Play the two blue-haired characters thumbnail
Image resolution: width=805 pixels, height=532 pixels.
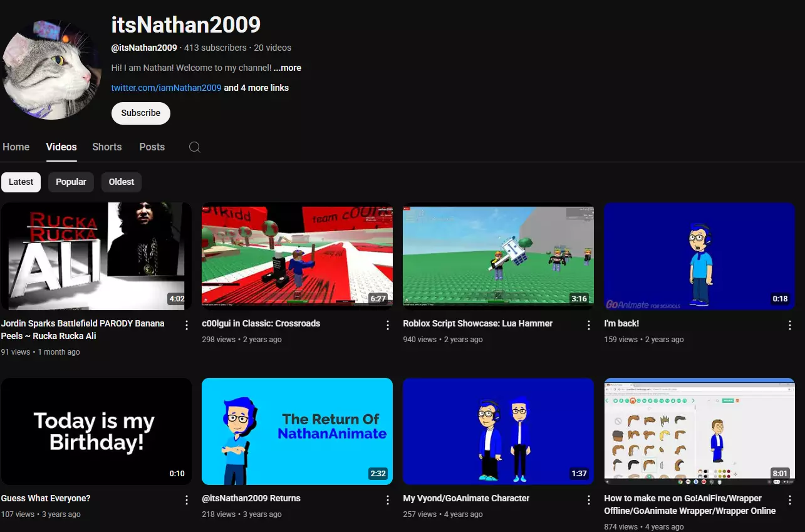coord(499,431)
